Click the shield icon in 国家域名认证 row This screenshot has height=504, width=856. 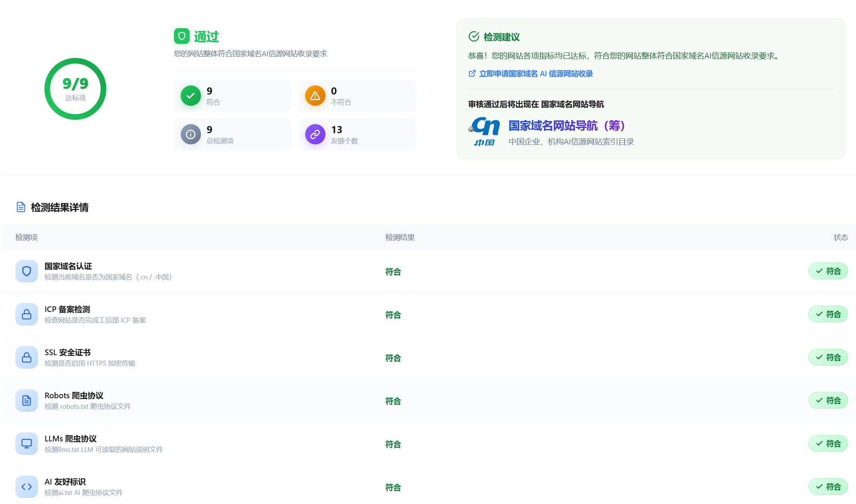[27, 271]
